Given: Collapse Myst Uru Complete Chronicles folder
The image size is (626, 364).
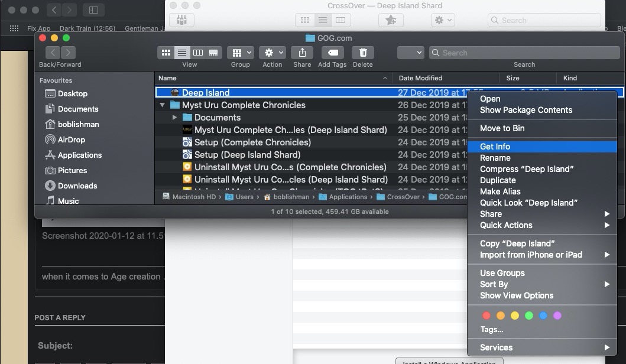Looking at the screenshot, I should click(162, 105).
